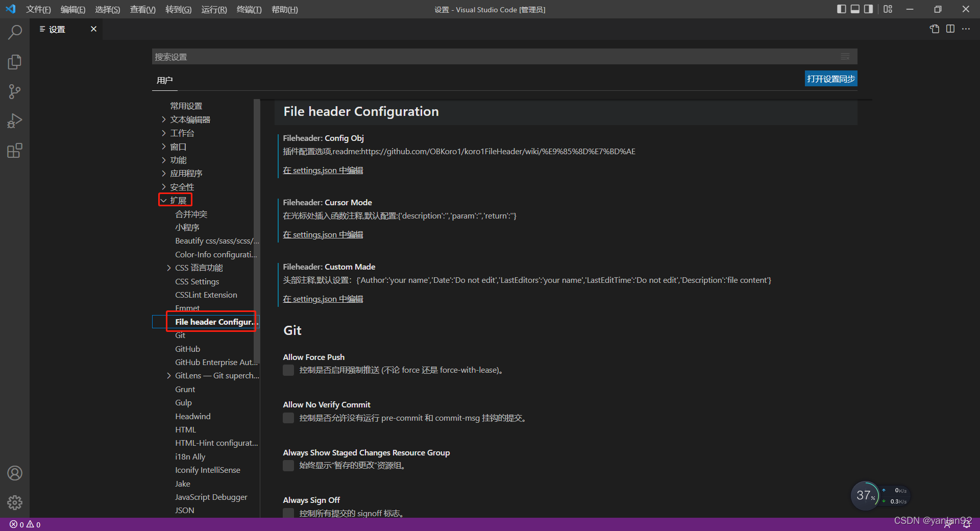This screenshot has width=980, height=531.
Task: Expand the 工作台 settings group
Action: click(163, 133)
